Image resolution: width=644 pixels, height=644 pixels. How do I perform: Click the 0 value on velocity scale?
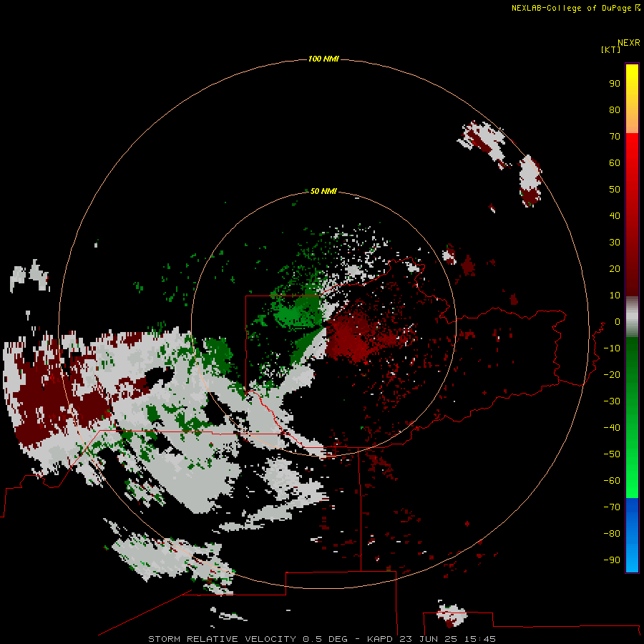[617, 321]
